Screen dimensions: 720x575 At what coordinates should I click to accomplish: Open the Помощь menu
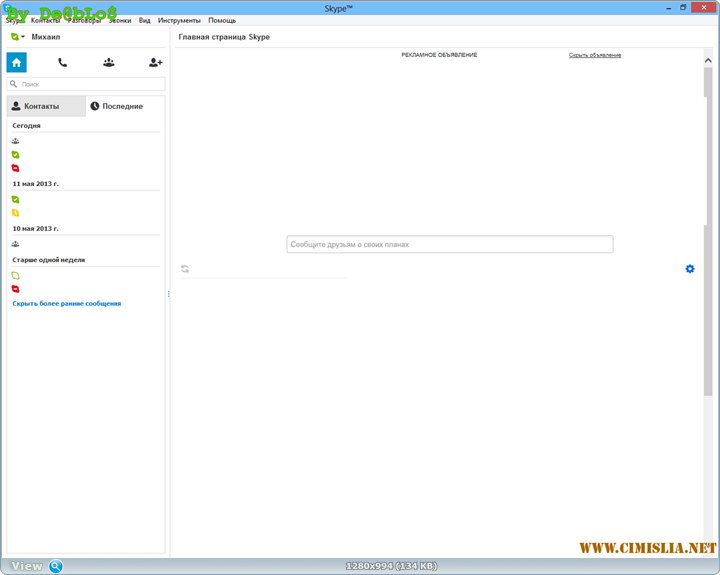tap(222, 20)
